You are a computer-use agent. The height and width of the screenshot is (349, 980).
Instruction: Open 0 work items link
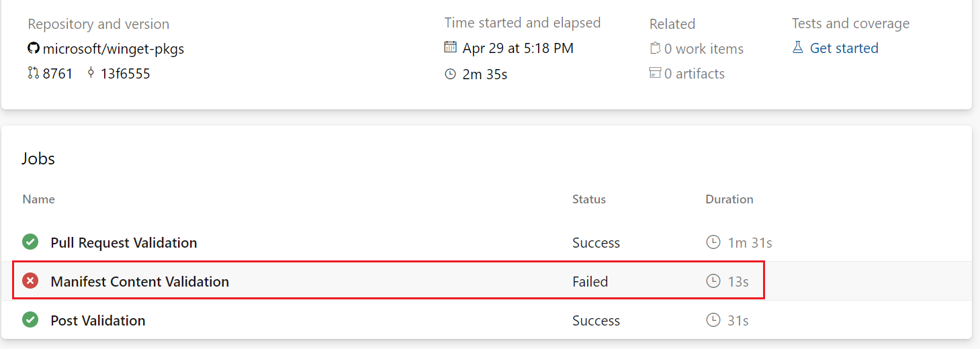704,49
